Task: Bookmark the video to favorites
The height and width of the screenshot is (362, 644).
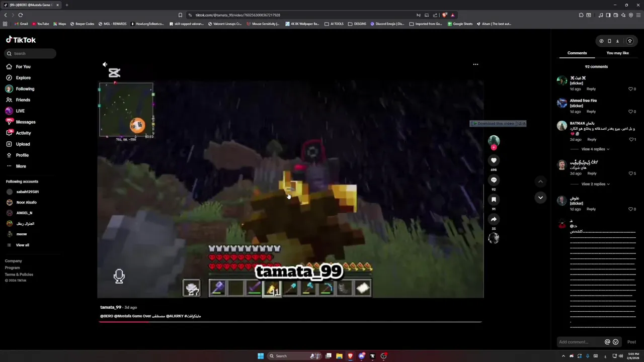Action: pyautogui.click(x=494, y=200)
